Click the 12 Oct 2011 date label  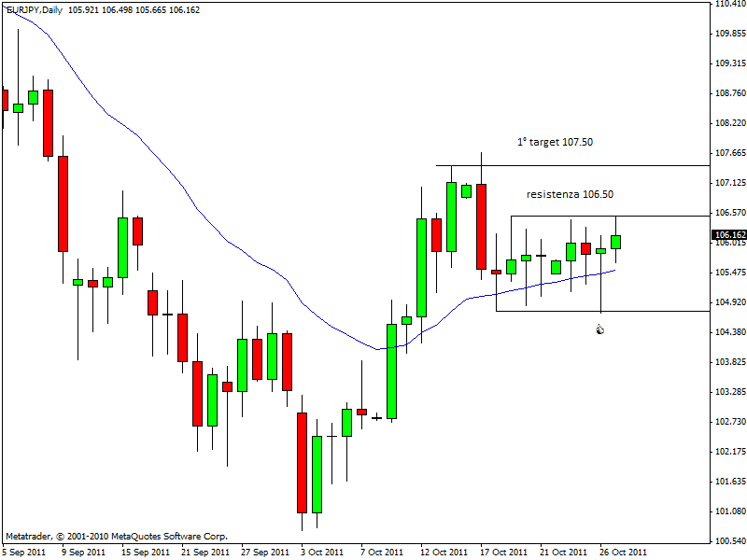click(x=444, y=552)
